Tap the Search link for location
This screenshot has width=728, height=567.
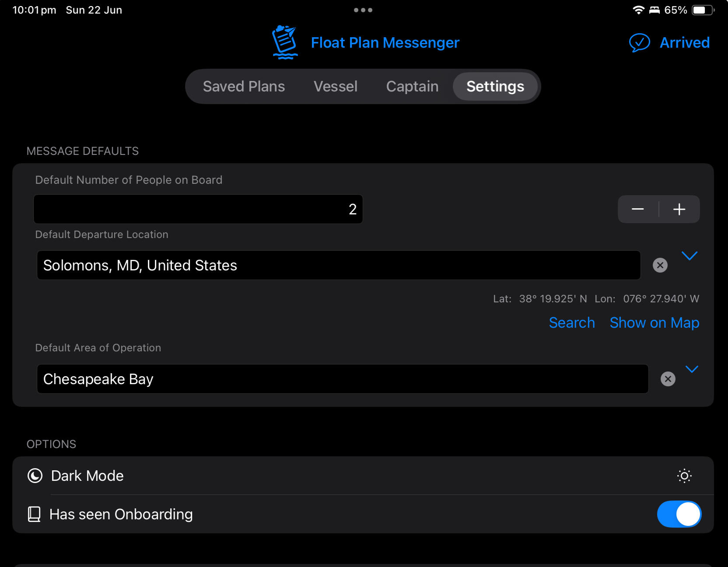pos(572,323)
